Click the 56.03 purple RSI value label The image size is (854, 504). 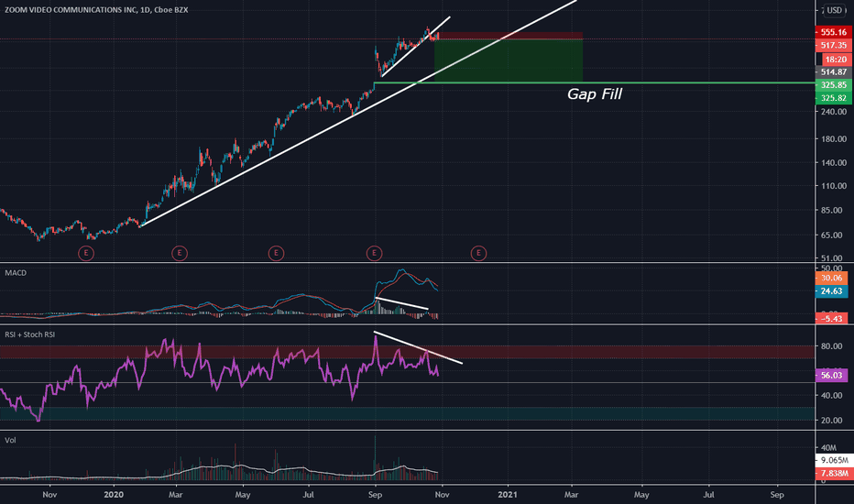click(x=831, y=376)
